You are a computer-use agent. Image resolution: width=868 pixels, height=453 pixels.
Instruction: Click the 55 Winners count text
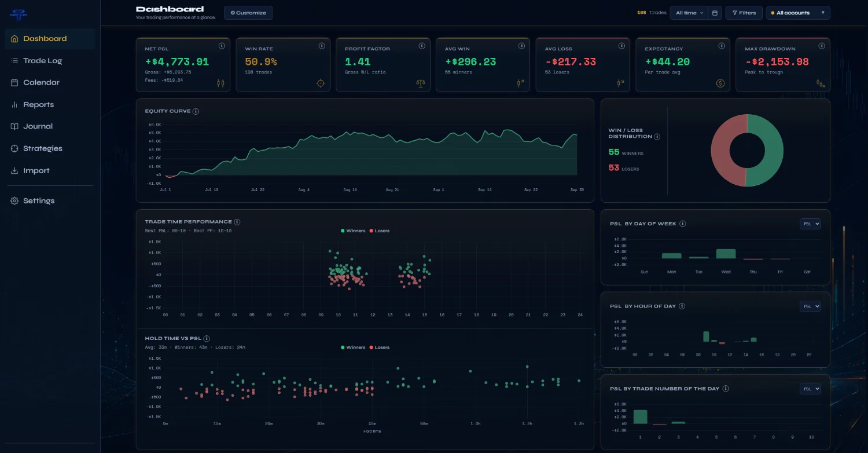click(626, 152)
